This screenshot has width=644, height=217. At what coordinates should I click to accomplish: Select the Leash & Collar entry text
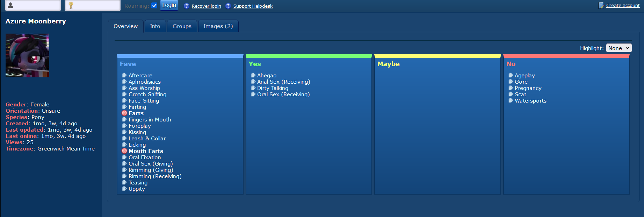click(x=147, y=138)
